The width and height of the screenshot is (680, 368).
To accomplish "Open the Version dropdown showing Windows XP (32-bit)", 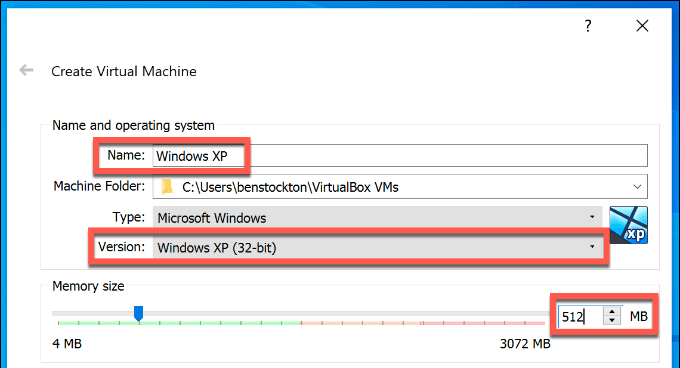I will click(x=377, y=248).
